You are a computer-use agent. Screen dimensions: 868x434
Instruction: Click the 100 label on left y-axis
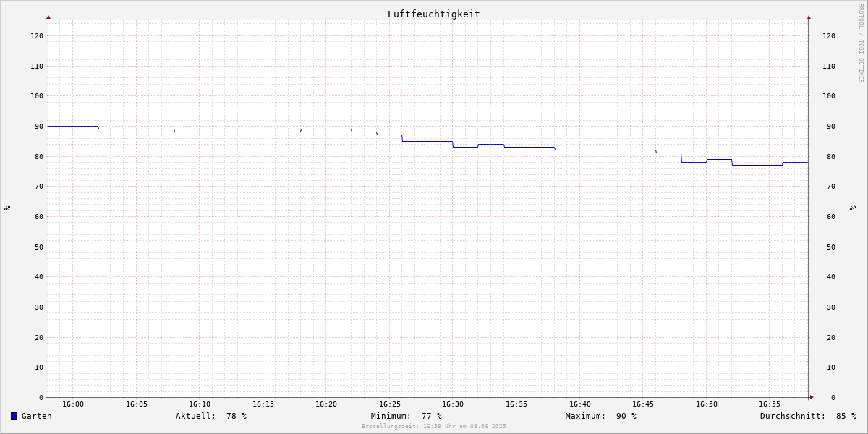pyautogui.click(x=37, y=95)
